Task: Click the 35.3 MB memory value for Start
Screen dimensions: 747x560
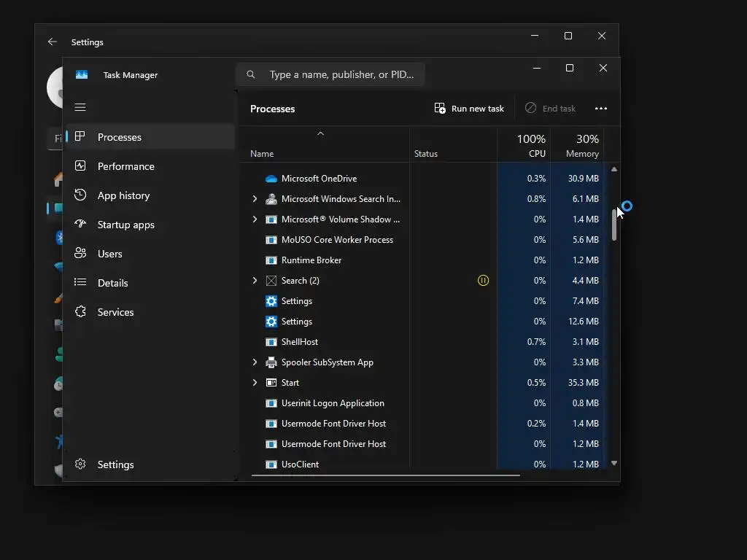Action: click(x=583, y=383)
